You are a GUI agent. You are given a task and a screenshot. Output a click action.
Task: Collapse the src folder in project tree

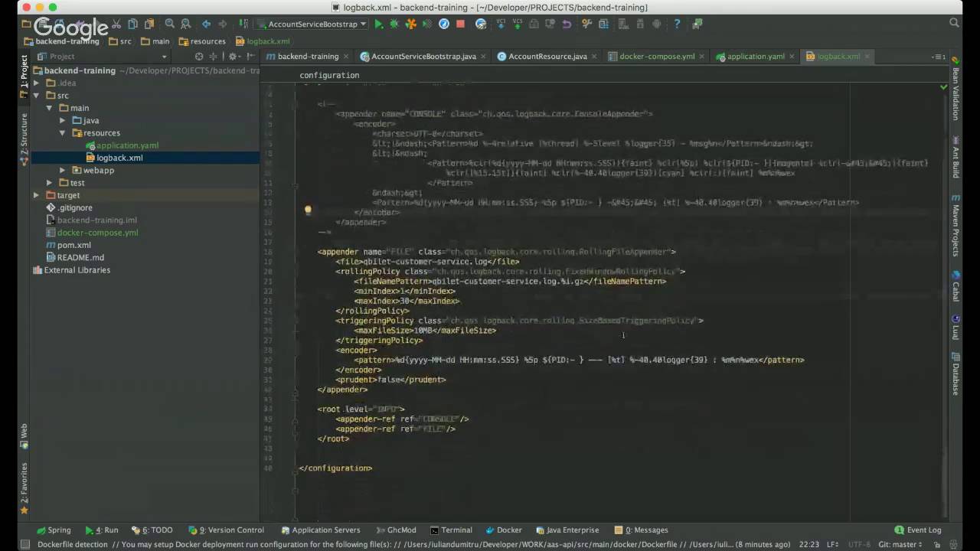point(36,96)
